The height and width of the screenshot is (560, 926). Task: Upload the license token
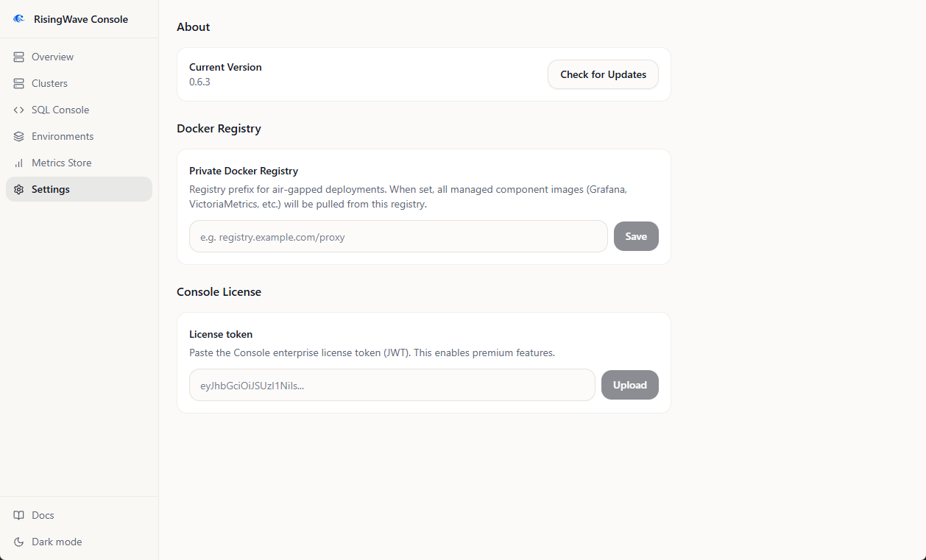629,385
